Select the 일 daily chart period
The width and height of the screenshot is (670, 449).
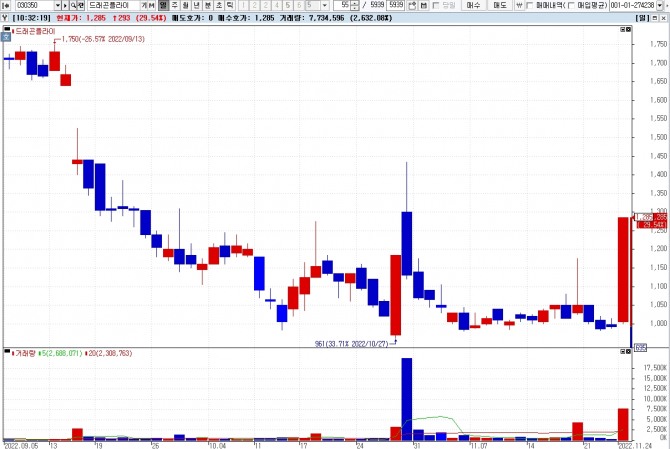163,5
